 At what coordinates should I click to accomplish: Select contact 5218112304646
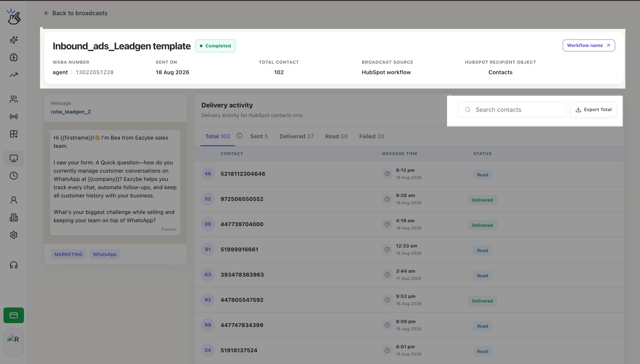(x=243, y=174)
